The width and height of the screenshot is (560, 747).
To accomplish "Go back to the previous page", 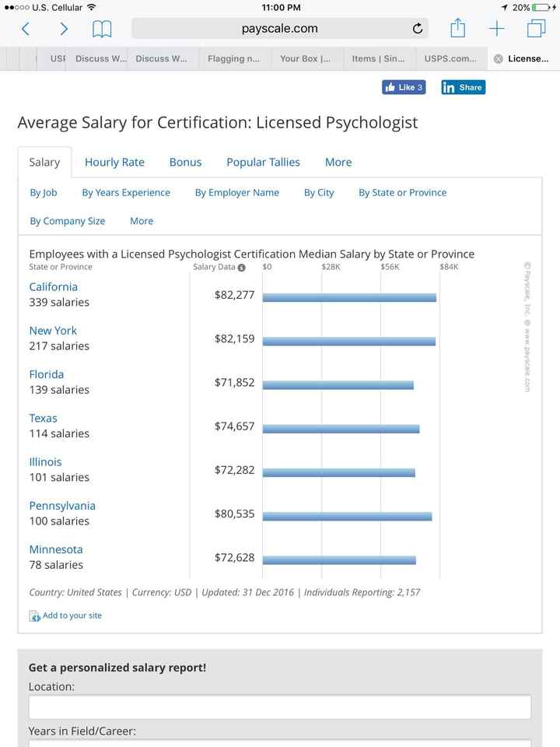I will point(25,29).
